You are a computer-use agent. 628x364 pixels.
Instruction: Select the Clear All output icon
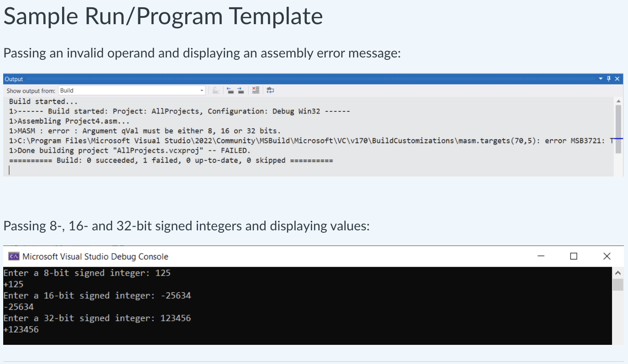click(x=256, y=90)
